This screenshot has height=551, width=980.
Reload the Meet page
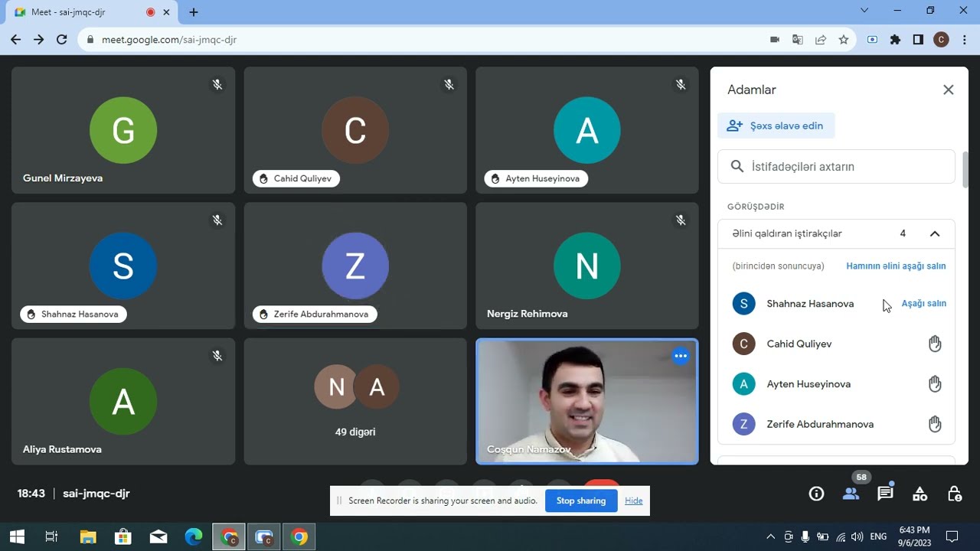(x=62, y=40)
